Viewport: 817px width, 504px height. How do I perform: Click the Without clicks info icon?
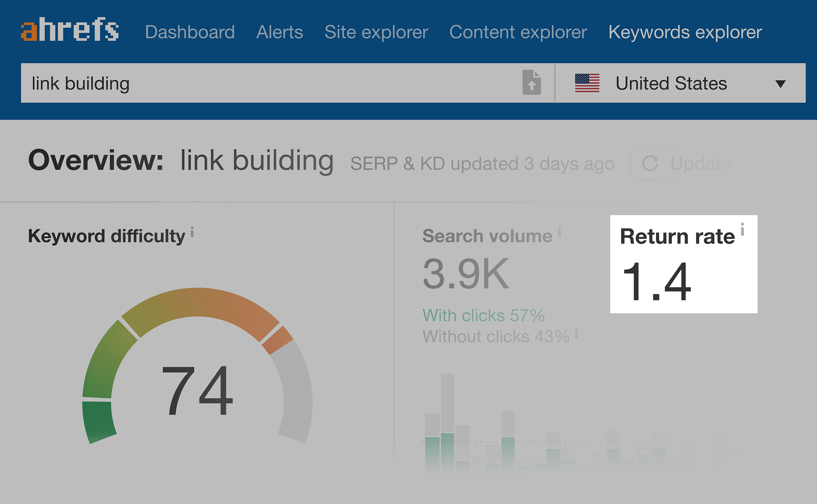(576, 333)
